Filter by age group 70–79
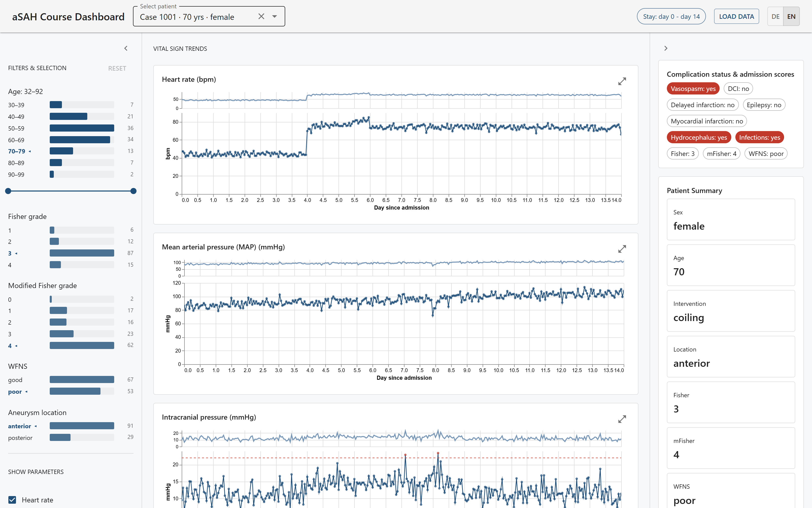This screenshot has width=812, height=508. (x=71, y=151)
